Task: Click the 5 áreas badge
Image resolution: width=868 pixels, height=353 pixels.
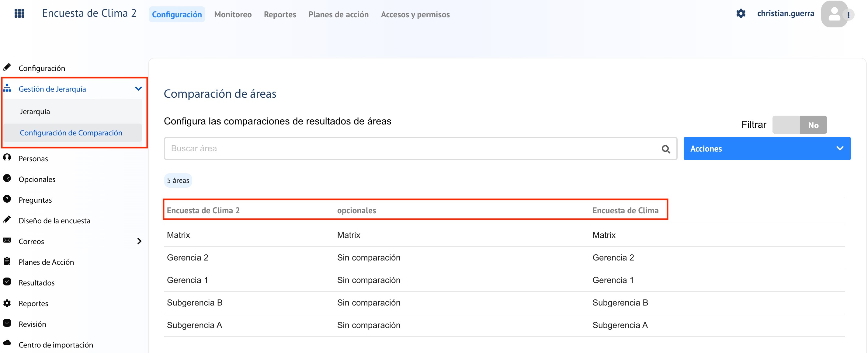Action: pos(178,180)
